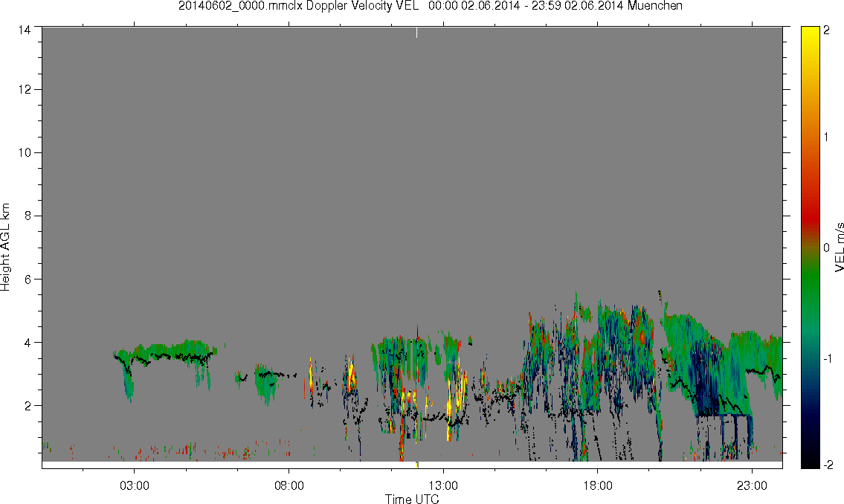Click the 'Time UTC' x-axis label

[x=412, y=499]
